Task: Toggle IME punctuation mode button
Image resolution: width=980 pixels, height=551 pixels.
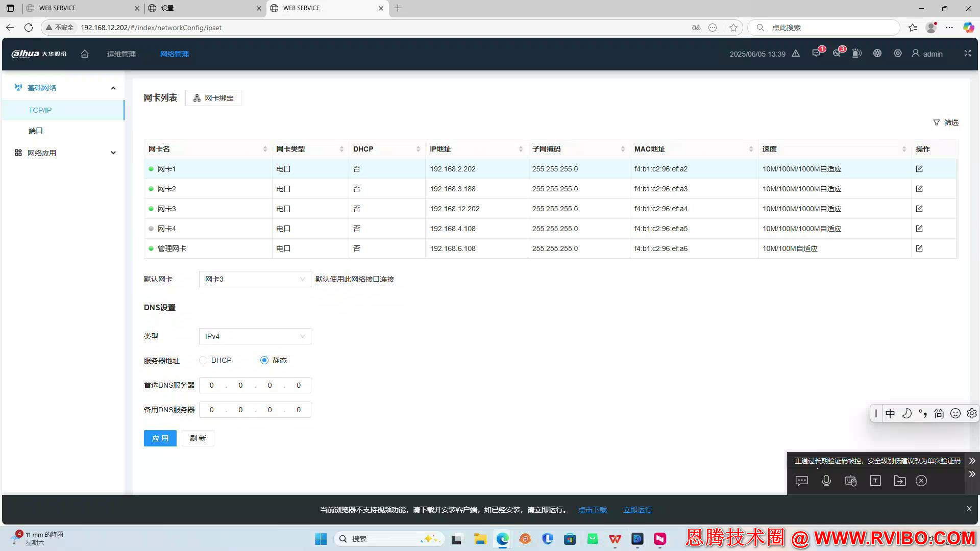Action: (923, 413)
